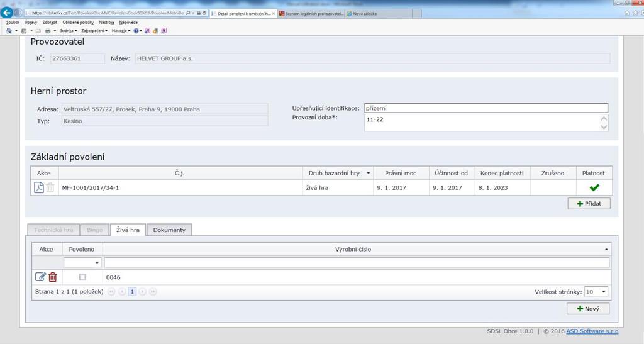Go back with the browser back arrow
This screenshot has height=344, width=644.
point(6,13)
